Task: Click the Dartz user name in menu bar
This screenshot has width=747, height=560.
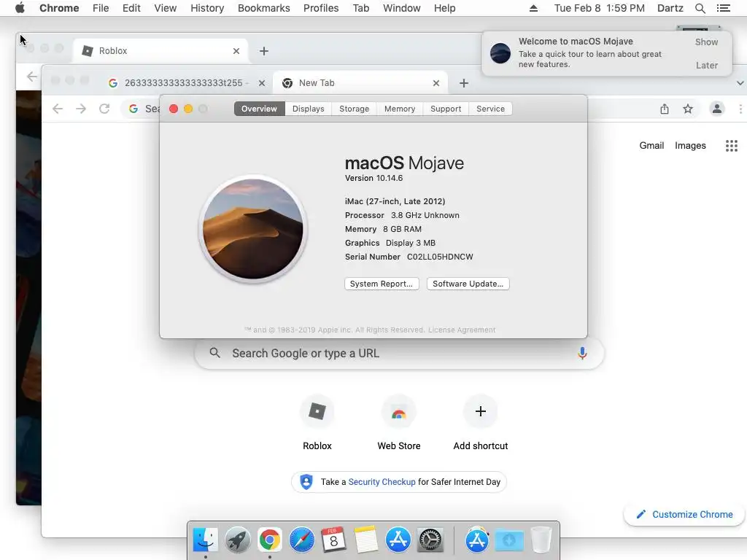Action: [670, 8]
